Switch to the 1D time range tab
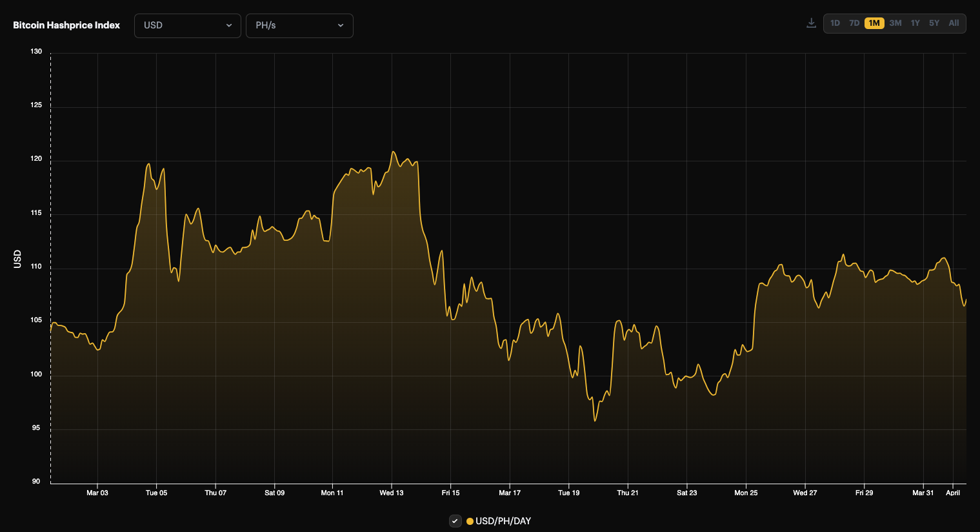Image resolution: width=980 pixels, height=532 pixels. coord(835,23)
